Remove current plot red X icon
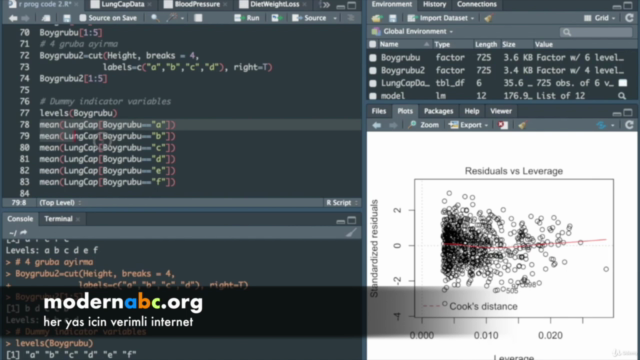 click(x=503, y=125)
